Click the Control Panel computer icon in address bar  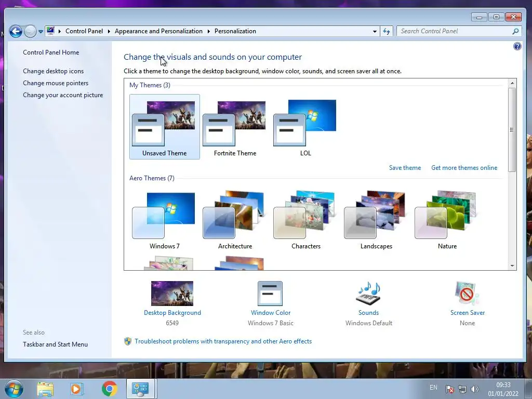coord(50,31)
